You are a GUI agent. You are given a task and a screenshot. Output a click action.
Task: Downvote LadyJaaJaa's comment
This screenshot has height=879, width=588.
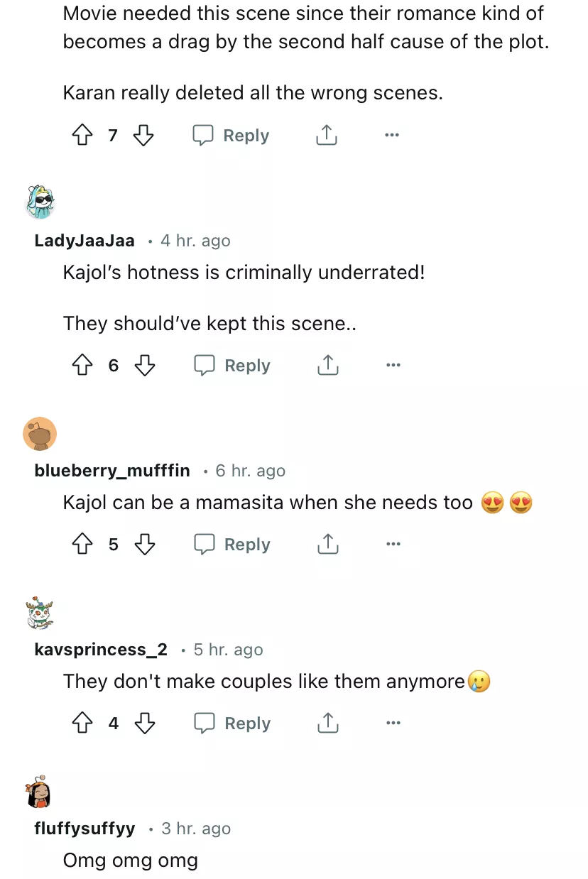145,365
